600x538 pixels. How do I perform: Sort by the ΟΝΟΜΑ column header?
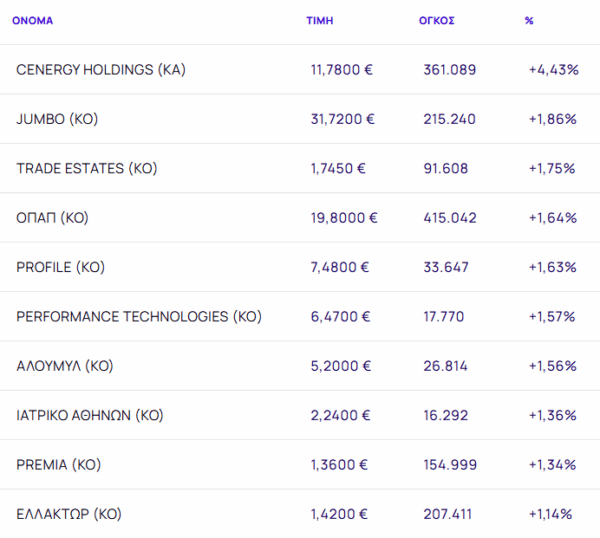(33, 21)
